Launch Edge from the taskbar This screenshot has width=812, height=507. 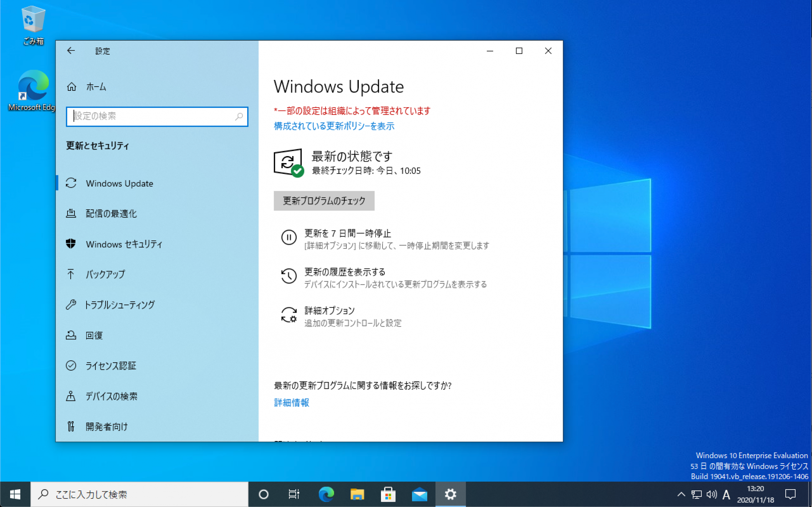(326, 494)
